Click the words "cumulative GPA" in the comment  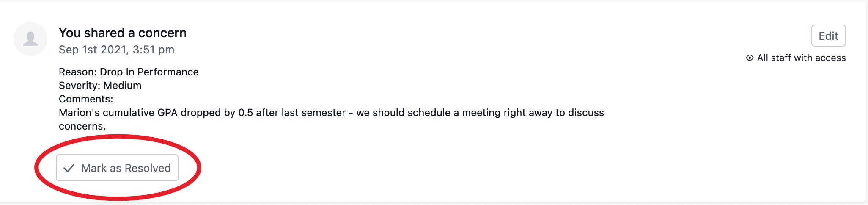(x=140, y=113)
